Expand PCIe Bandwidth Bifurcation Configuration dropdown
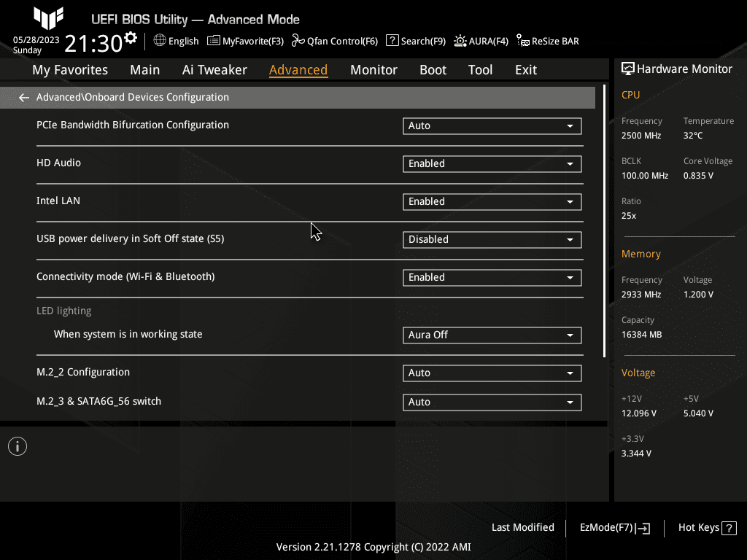 click(492, 126)
